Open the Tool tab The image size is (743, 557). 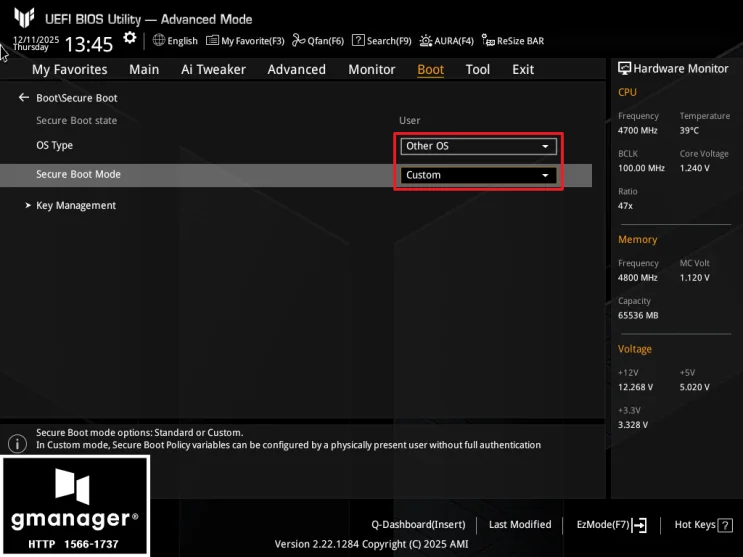(x=478, y=70)
